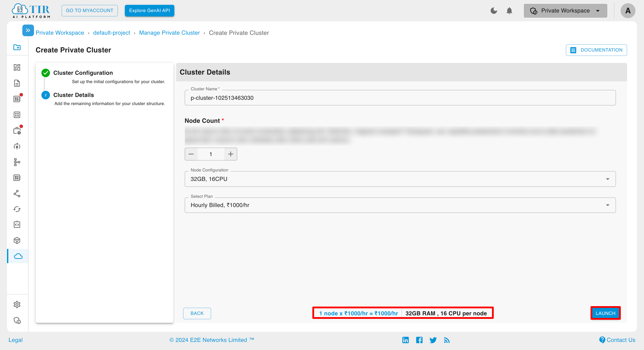644x350 pixels.
Task: Click the pipeline/workflow icon in sidebar
Action: [x=17, y=162]
